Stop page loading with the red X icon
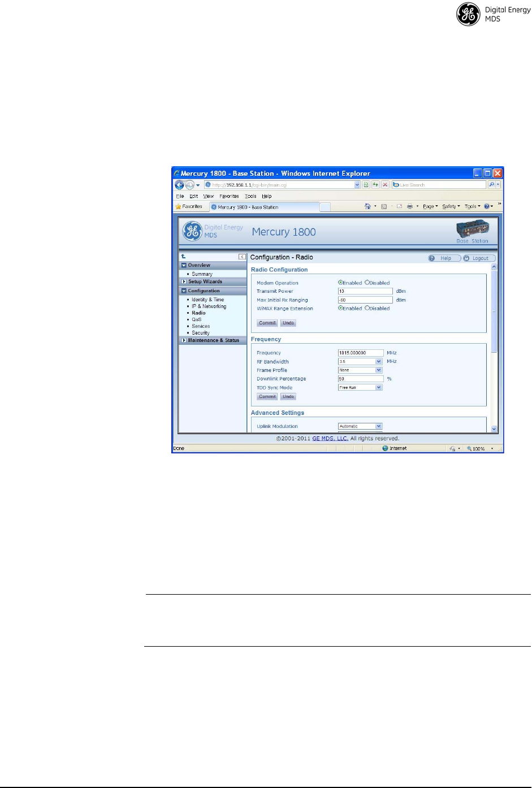Image resolution: width=532 pixels, height=788 pixels. pos(385,185)
